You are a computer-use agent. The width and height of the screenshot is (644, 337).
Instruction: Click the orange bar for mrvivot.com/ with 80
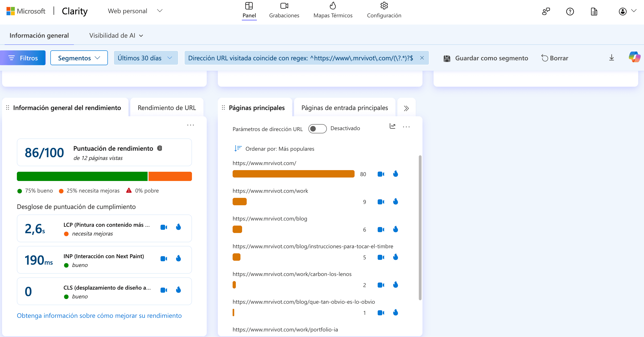(x=293, y=174)
